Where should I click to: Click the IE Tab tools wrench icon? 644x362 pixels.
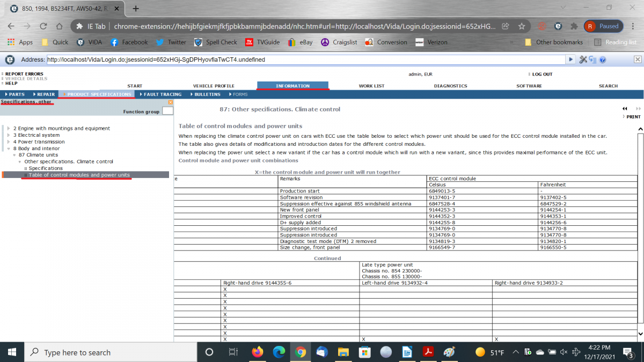coord(583,60)
